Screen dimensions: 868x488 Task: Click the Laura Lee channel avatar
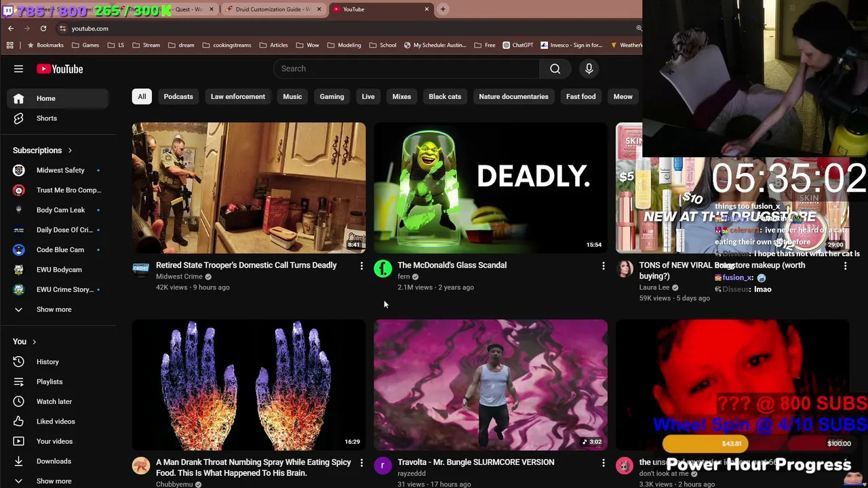(x=625, y=269)
